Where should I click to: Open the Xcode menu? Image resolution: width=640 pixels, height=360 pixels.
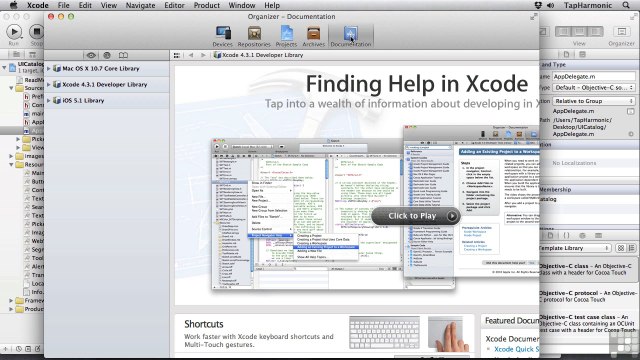click(38, 5)
